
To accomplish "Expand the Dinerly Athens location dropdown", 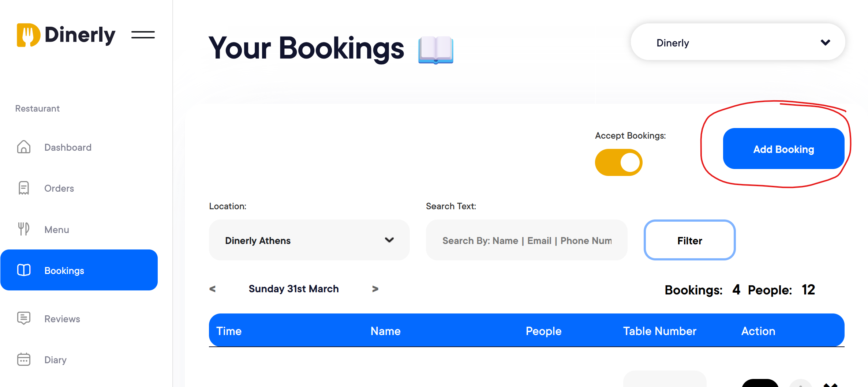I will coord(309,240).
